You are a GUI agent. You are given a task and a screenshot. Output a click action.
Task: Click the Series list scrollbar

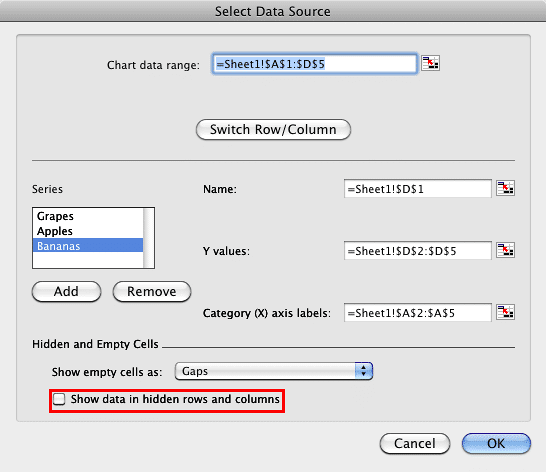[x=149, y=238]
